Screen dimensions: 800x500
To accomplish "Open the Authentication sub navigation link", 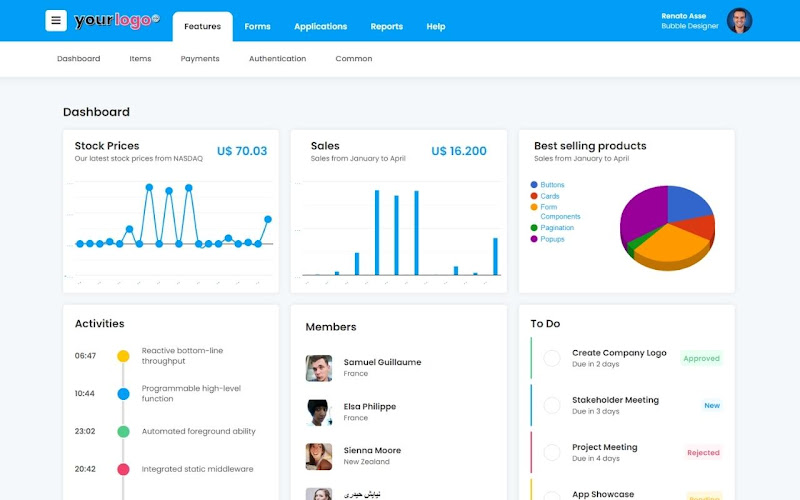I will [278, 59].
